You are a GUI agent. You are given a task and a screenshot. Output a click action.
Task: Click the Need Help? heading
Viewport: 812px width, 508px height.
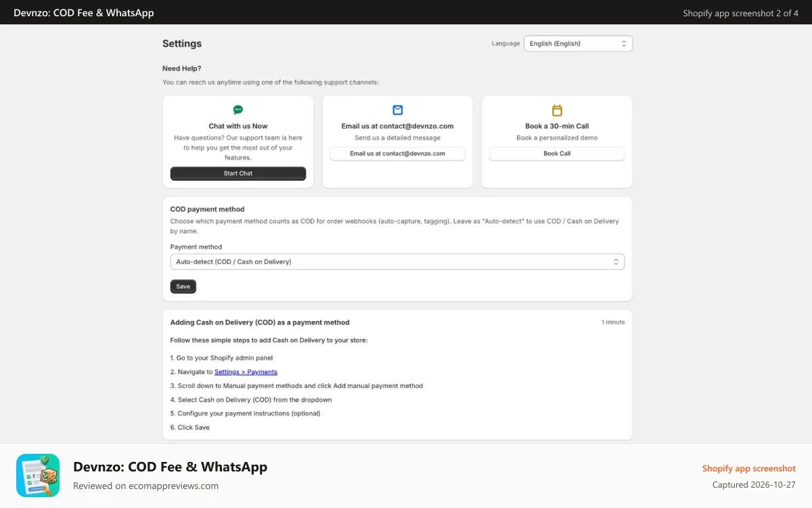pyautogui.click(x=182, y=68)
